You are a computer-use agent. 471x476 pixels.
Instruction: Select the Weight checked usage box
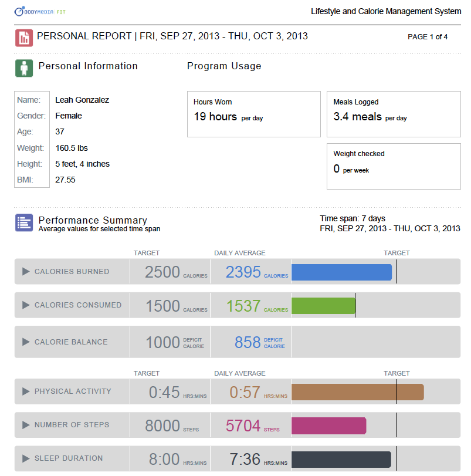(x=393, y=166)
